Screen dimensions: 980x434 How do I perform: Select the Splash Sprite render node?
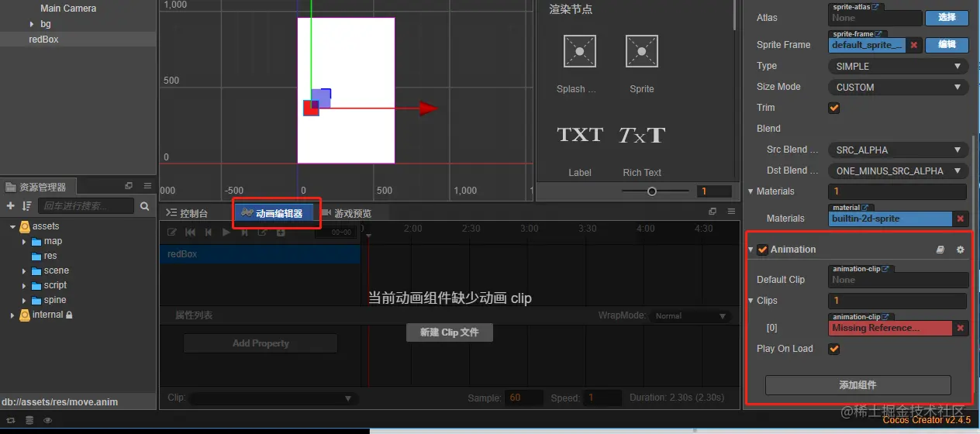pyautogui.click(x=579, y=51)
